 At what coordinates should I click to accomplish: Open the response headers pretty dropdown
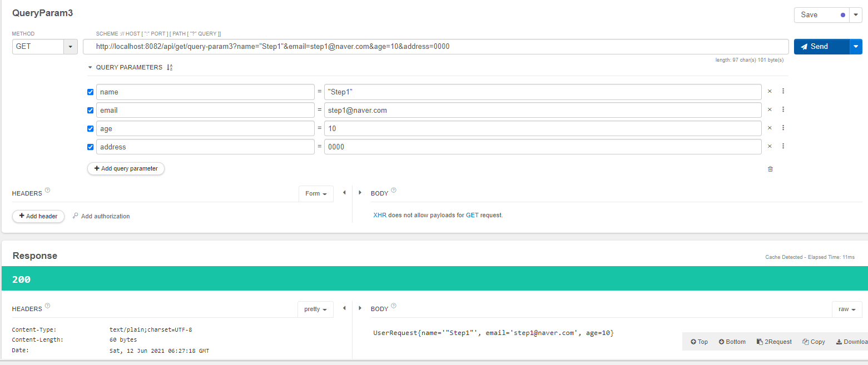pos(315,309)
